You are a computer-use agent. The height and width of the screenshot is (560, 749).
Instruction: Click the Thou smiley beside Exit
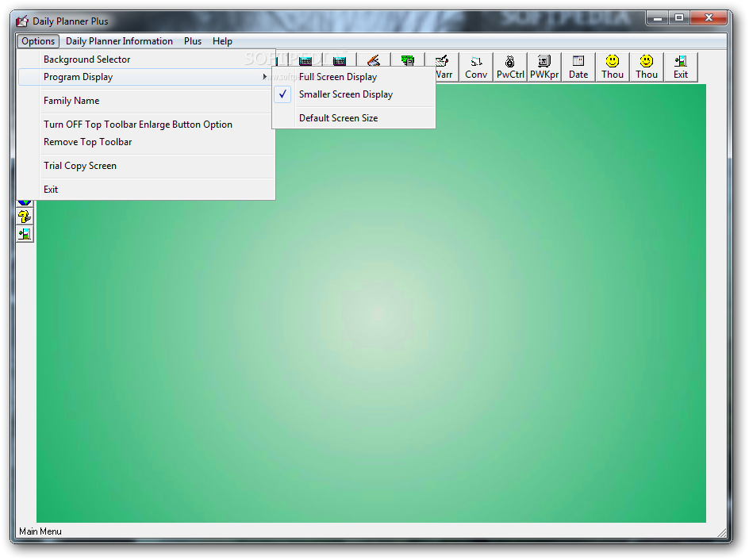point(647,67)
